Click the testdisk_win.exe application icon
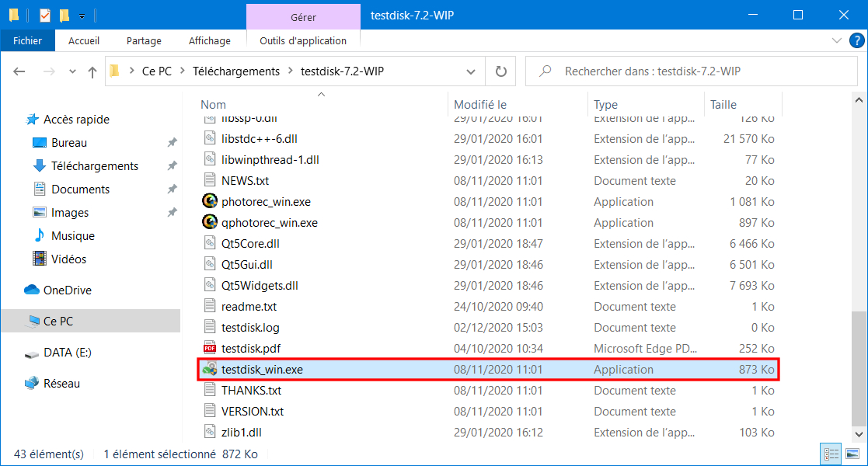The height and width of the screenshot is (466, 868). tap(210, 369)
